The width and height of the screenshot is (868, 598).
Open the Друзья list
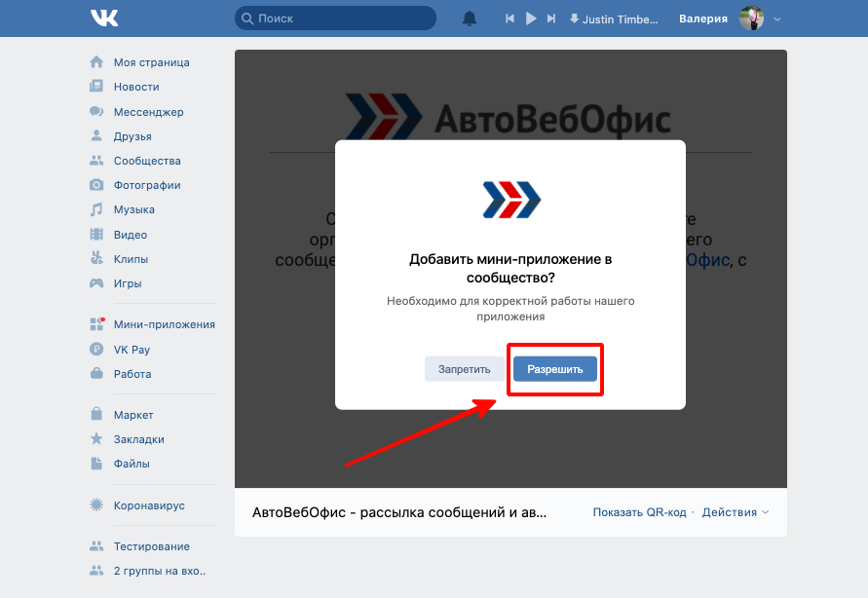(x=132, y=136)
